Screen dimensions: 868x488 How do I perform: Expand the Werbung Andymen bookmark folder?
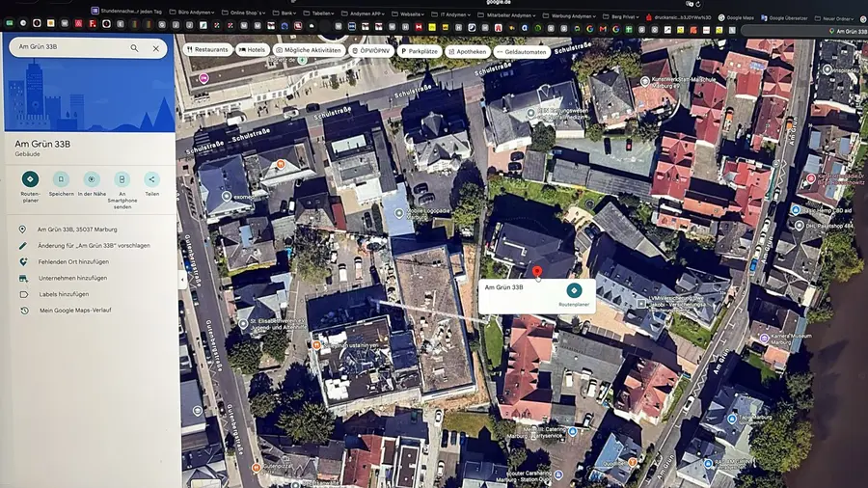pos(570,15)
